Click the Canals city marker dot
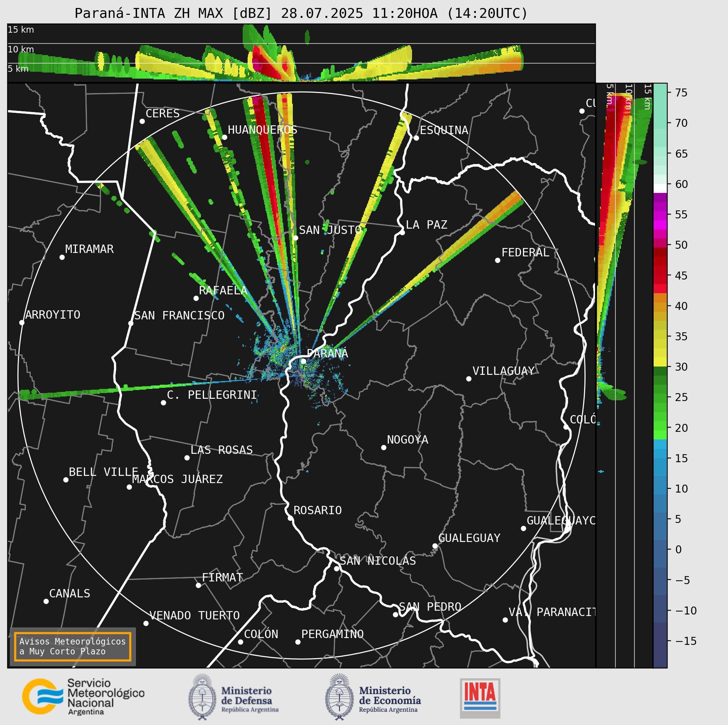This screenshot has width=728, height=725. 46,601
